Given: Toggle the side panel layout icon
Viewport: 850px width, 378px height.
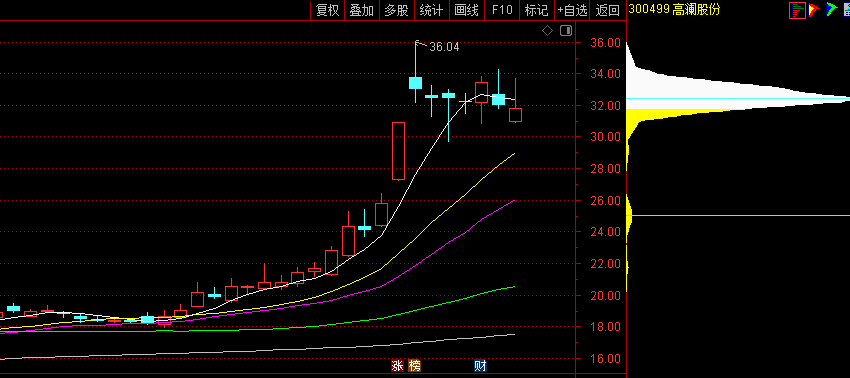Looking at the screenshot, I should coord(566,30).
